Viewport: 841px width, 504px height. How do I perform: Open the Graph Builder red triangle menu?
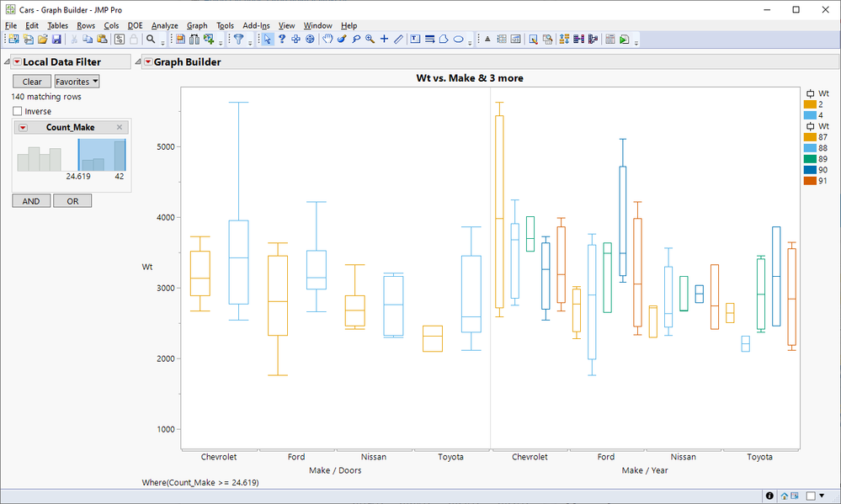[x=148, y=62]
